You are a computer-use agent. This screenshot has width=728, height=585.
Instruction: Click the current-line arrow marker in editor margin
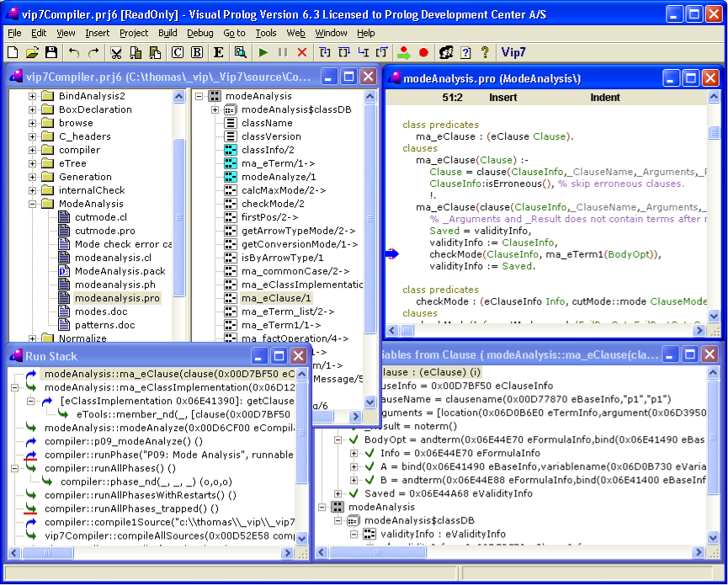(393, 254)
